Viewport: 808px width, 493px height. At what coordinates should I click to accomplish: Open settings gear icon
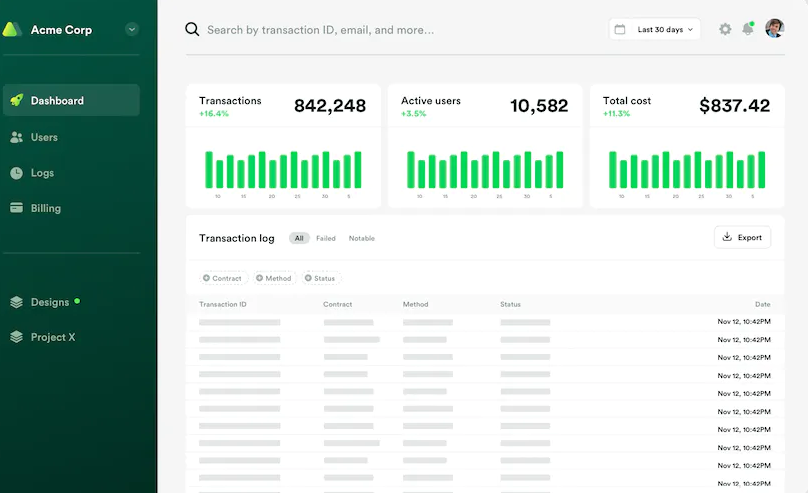(725, 29)
